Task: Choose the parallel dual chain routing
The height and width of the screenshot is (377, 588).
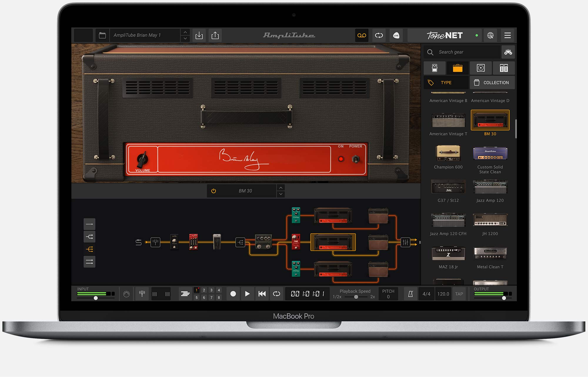Action: click(89, 262)
